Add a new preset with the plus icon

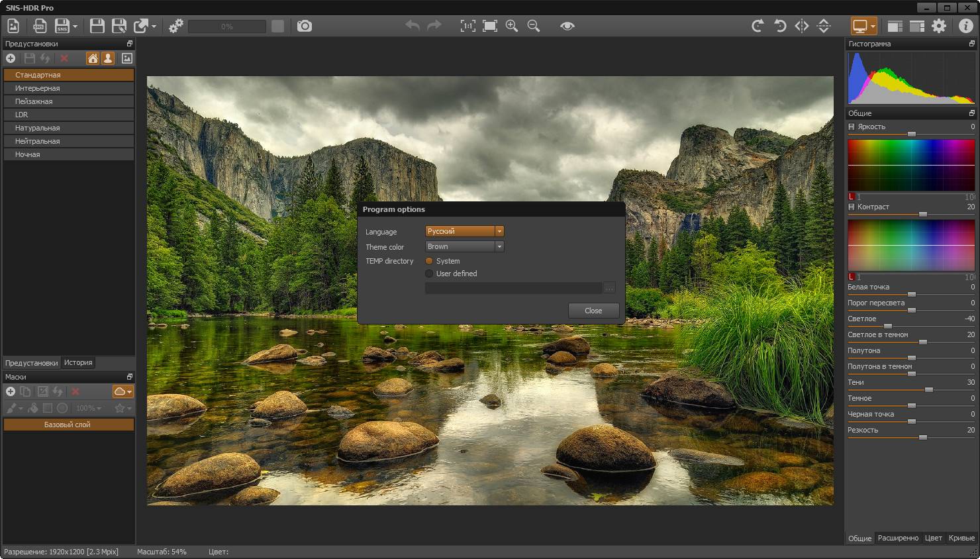11,58
